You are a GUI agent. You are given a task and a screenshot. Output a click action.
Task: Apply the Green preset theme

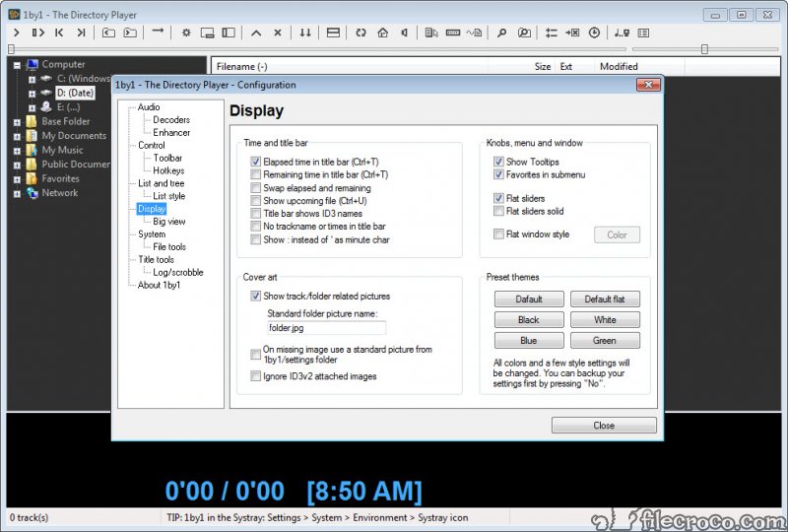tap(605, 341)
